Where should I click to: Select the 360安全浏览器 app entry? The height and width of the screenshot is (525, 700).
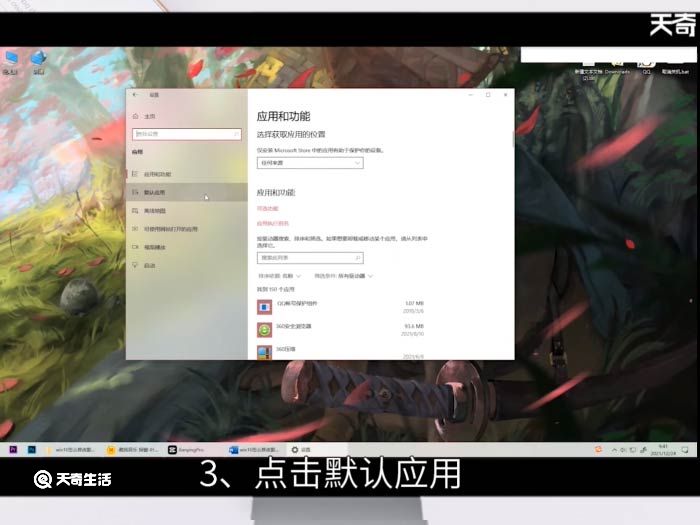click(340, 330)
